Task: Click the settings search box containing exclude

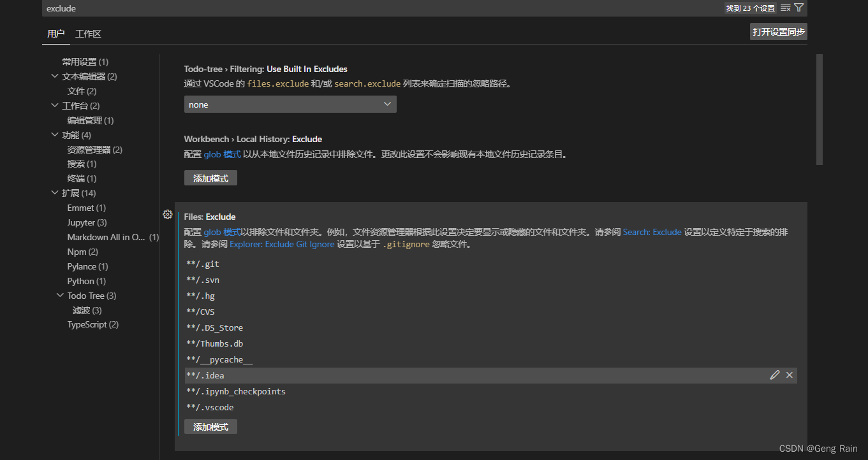Action: pyautogui.click(x=383, y=8)
